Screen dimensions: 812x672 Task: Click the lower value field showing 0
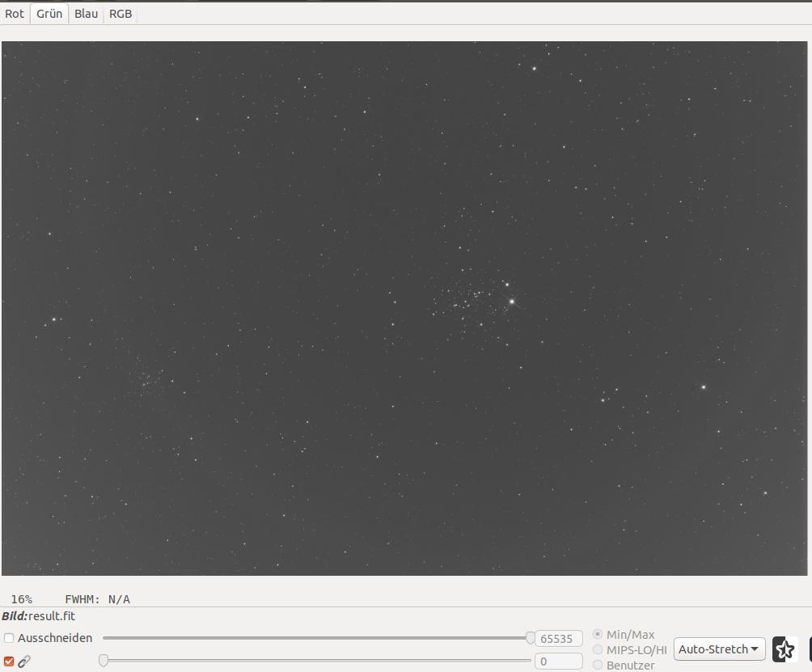click(x=559, y=661)
